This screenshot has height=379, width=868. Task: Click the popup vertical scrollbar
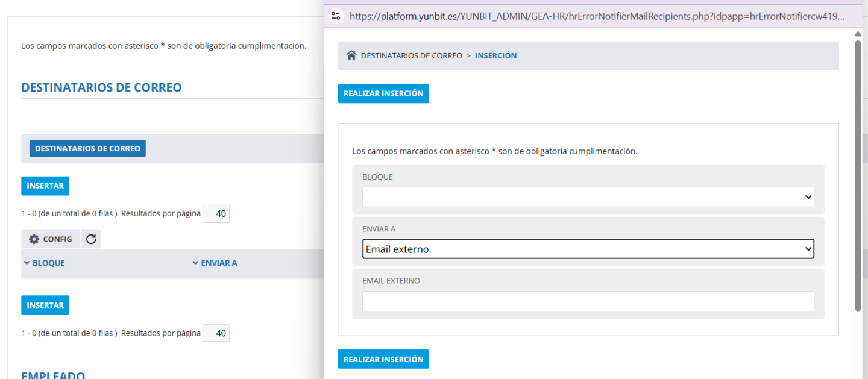858,175
